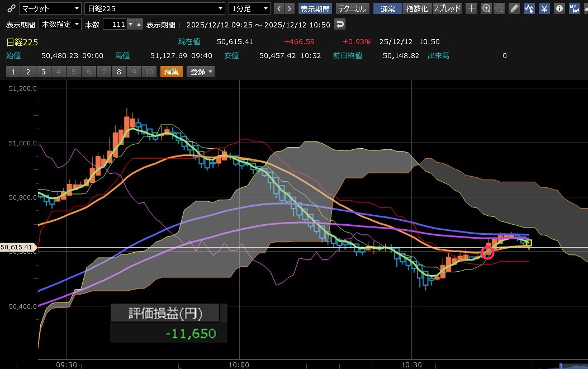Click the 本数 count input field
The width and height of the screenshot is (588, 369).
click(x=114, y=25)
